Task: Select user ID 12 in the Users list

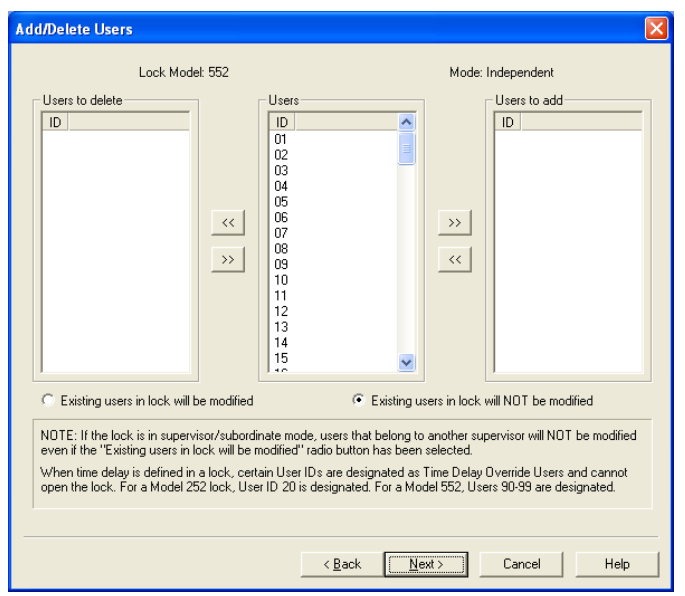Action: point(281,311)
